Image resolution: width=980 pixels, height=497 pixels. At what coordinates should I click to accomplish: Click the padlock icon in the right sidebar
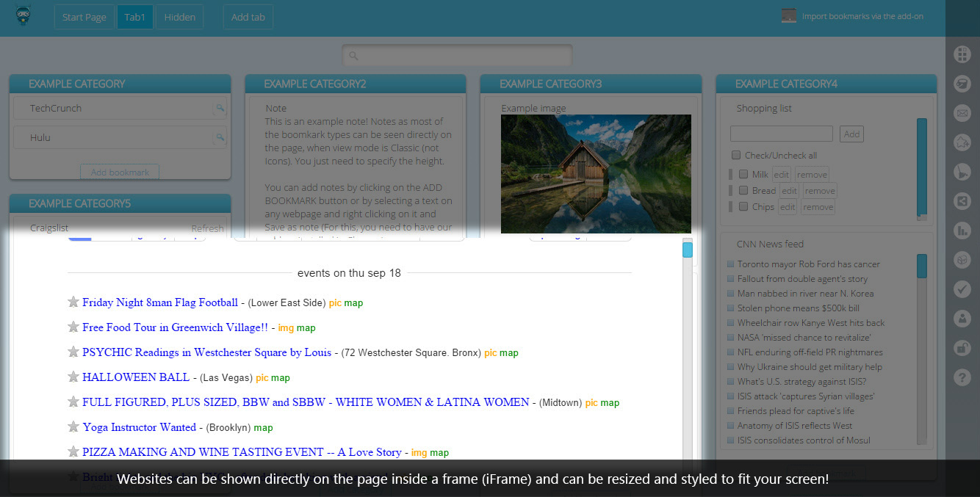962,348
